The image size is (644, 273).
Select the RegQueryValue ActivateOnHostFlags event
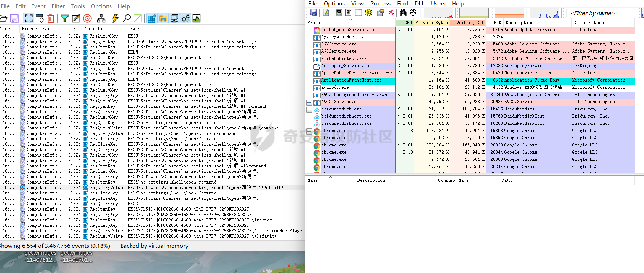[152, 231]
